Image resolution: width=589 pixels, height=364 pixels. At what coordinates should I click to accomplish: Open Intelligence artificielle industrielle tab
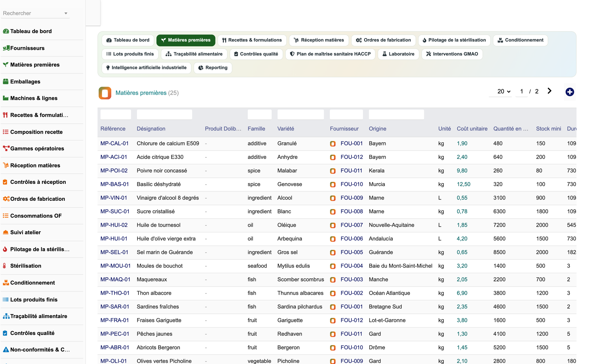[146, 68]
